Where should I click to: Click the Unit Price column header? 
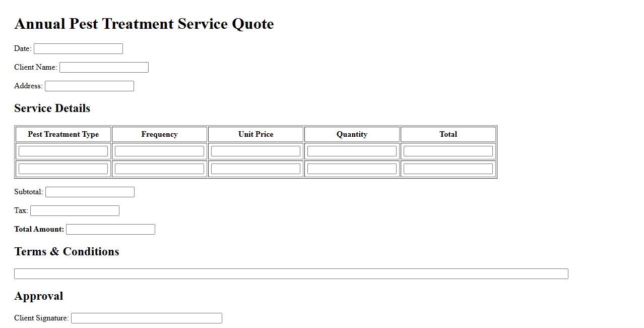[x=255, y=134]
